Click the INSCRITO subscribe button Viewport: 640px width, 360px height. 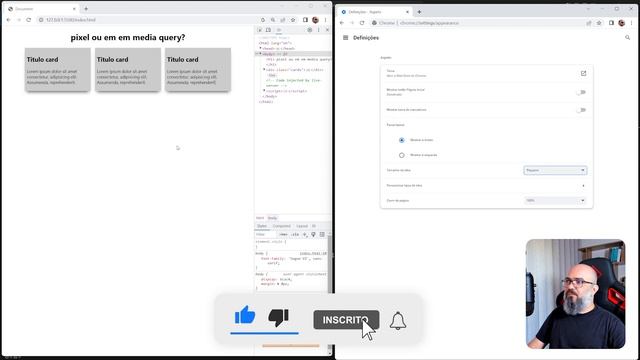[346, 320]
